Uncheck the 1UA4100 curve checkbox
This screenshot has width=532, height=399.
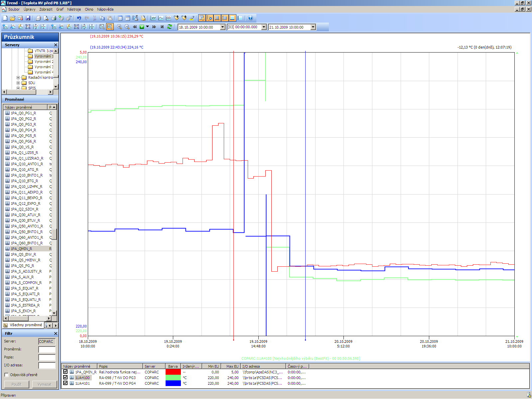pos(65,377)
